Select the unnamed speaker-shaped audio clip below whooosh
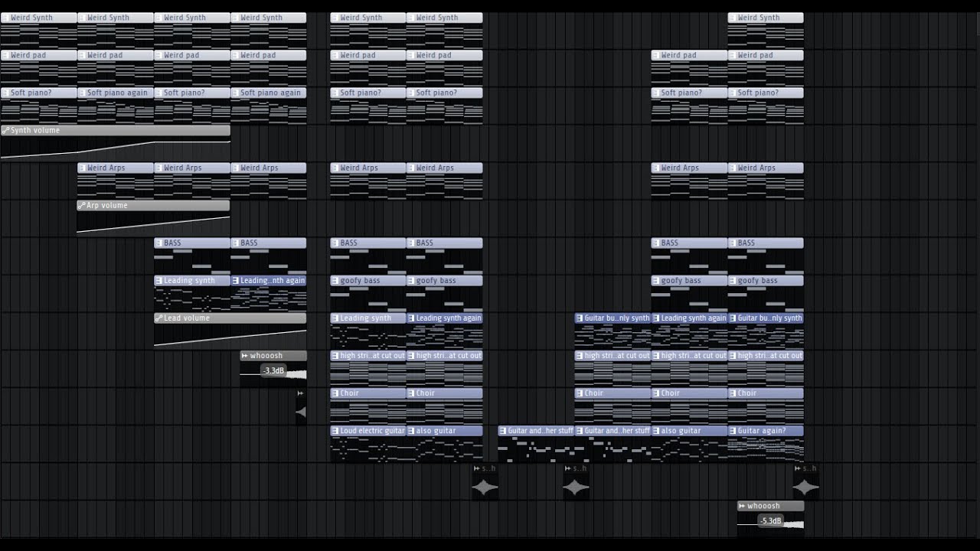The width and height of the screenshot is (980, 551). (301, 406)
